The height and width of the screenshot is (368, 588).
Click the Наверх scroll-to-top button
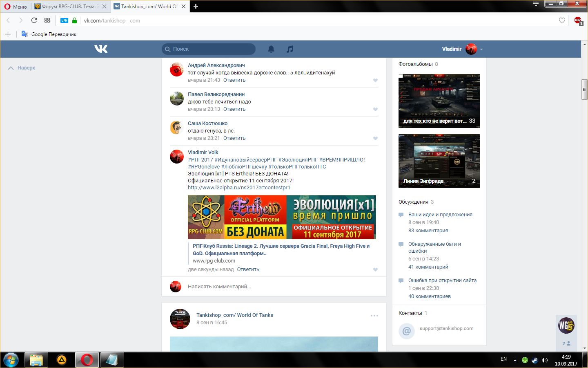point(22,68)
